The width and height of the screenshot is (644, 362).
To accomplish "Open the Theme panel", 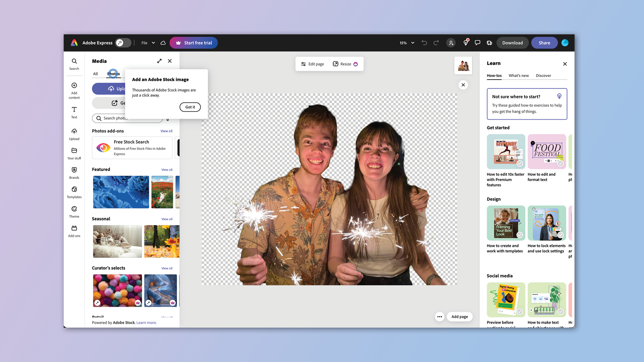I will pyautogui.click(x=74, y=212).
